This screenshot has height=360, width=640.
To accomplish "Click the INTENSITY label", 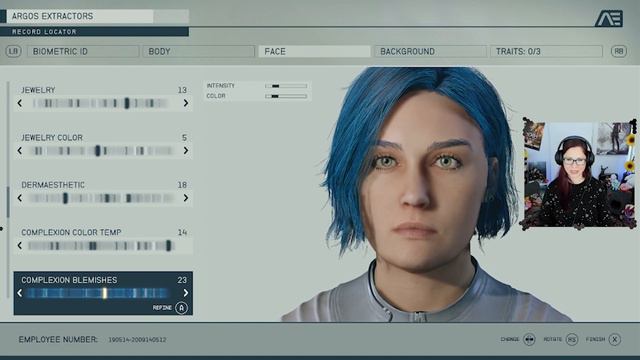I will (220, 86).
